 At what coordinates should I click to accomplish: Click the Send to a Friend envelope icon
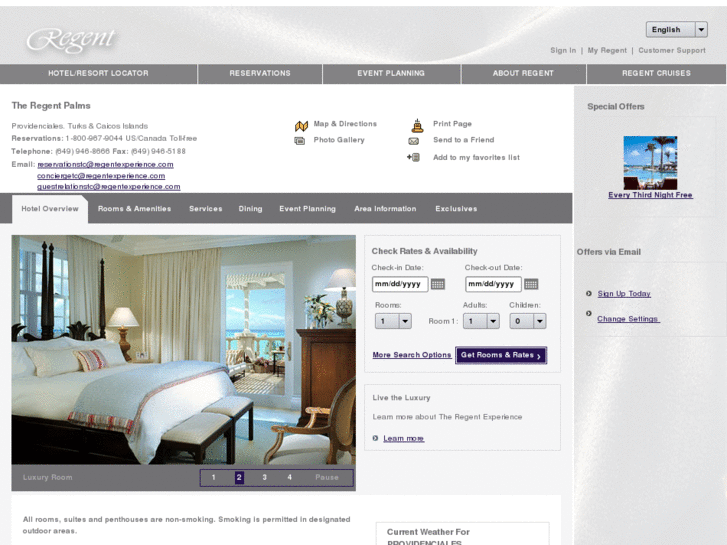click(x=413, y=141)
